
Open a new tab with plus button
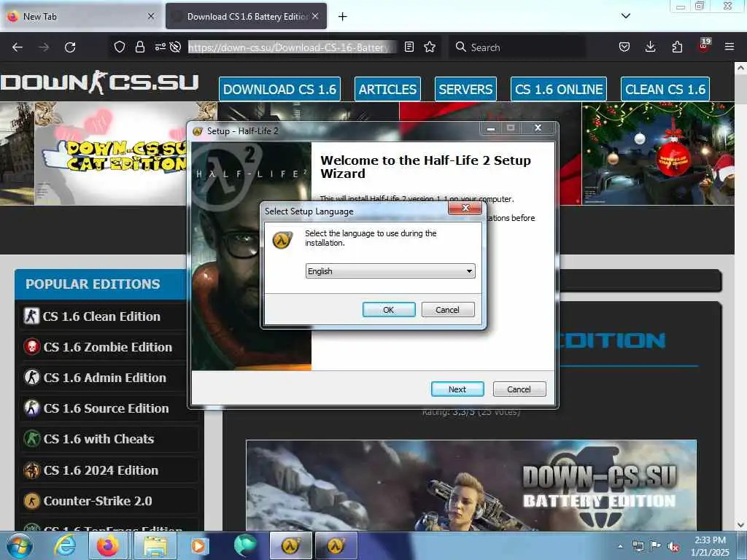coord(343,17)
